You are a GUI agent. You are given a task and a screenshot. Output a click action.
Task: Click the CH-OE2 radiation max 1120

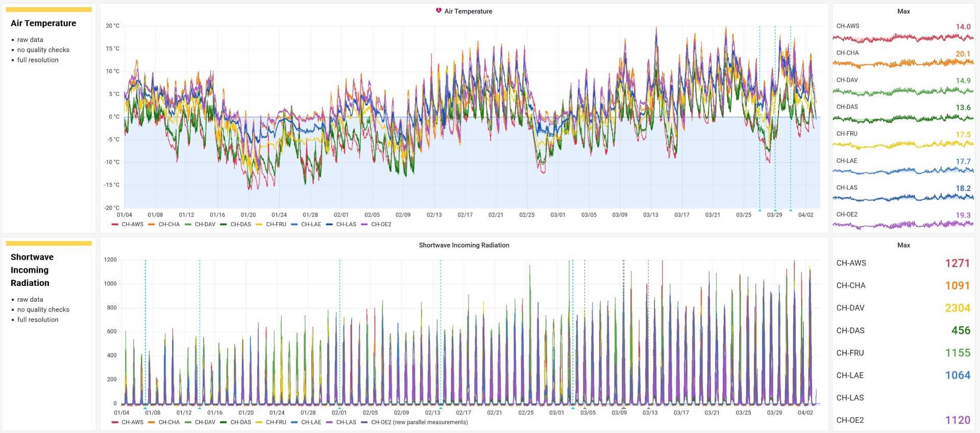(x=957, y=420)
